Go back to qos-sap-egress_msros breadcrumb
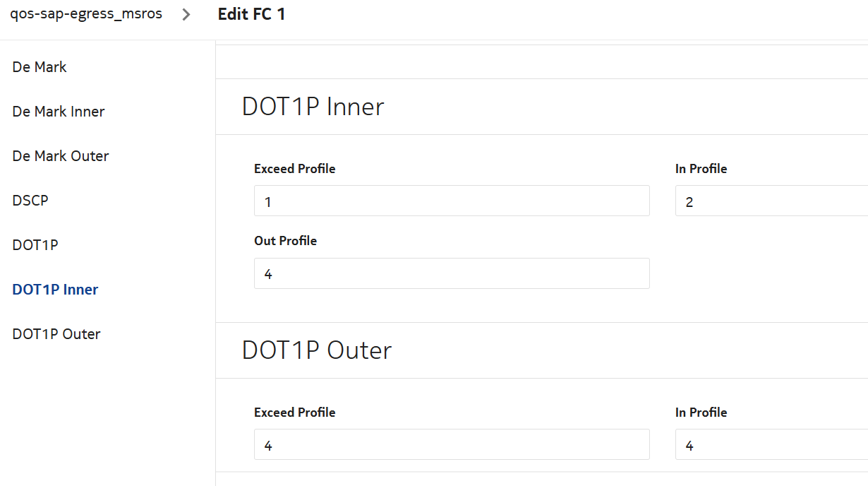This screenshot has width=868, height=486. 86,14
